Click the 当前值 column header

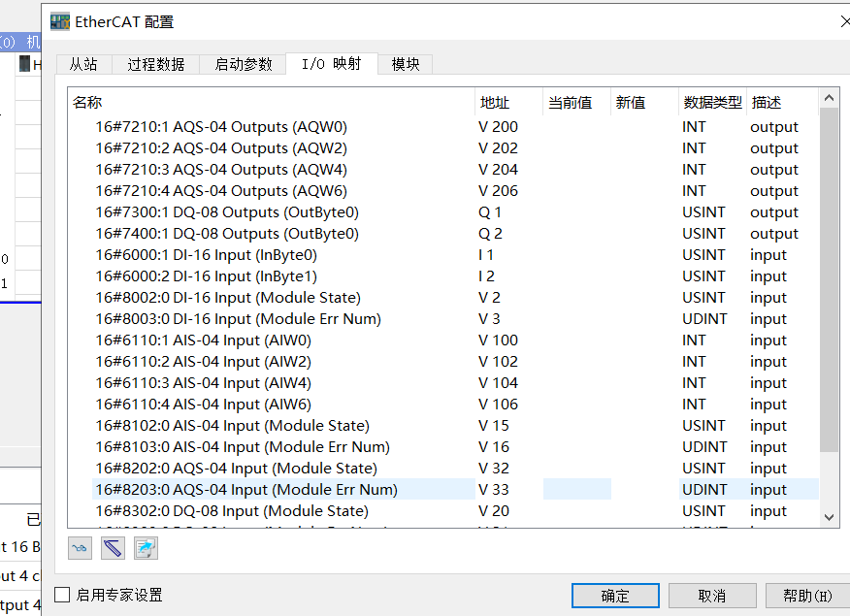point(576,102)
